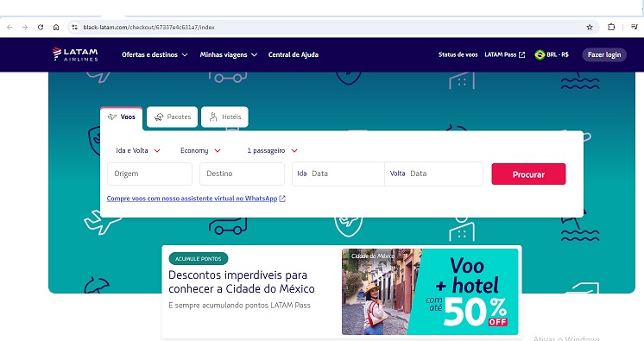Image resolution: width=644 pixels, height=341 pixels.
Task: Open the browser extensions puzzle icon
Action: (x=611, y=27)
